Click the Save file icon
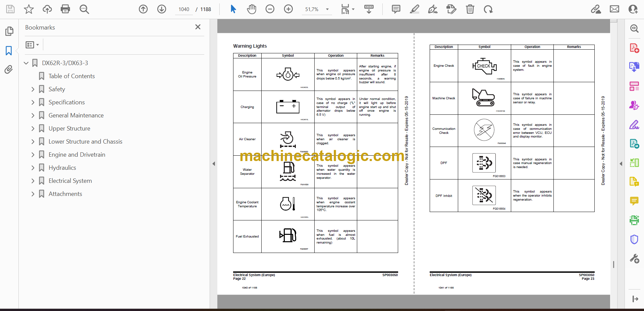 [x=10, y=9]
